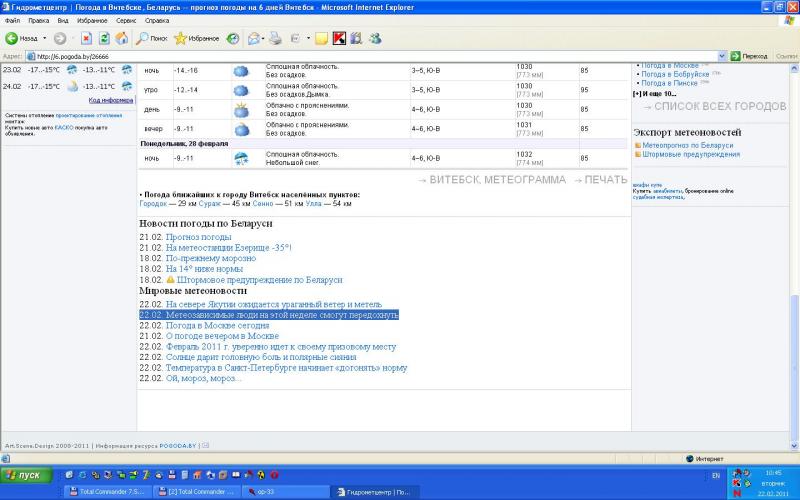
Task: Open the Файл menu
Action: point(13,21)
